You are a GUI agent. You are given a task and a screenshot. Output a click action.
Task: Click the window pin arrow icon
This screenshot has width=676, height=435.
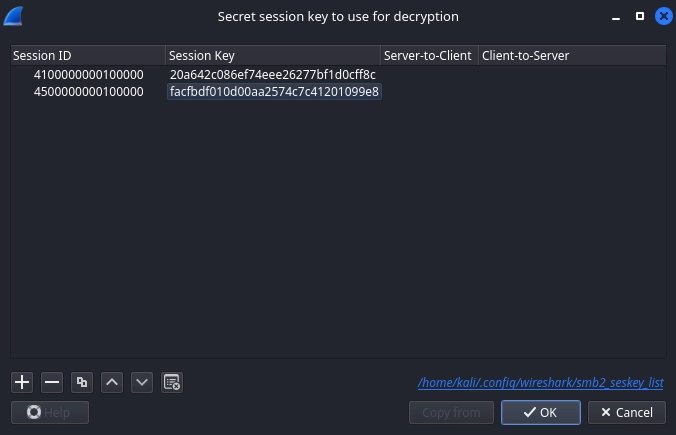click(615, 16)
